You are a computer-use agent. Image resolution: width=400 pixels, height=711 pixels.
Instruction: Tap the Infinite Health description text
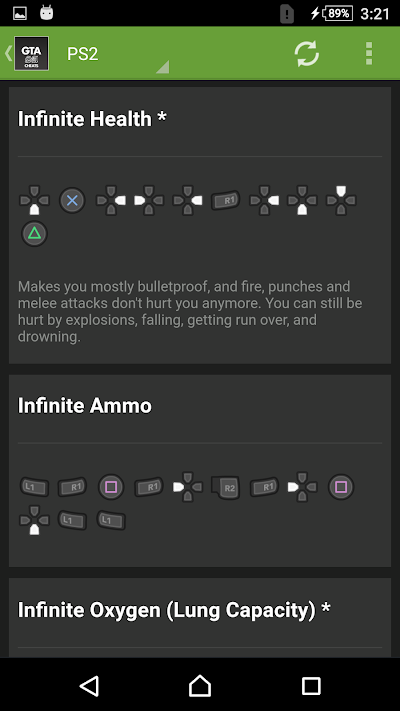pos(190,312)
